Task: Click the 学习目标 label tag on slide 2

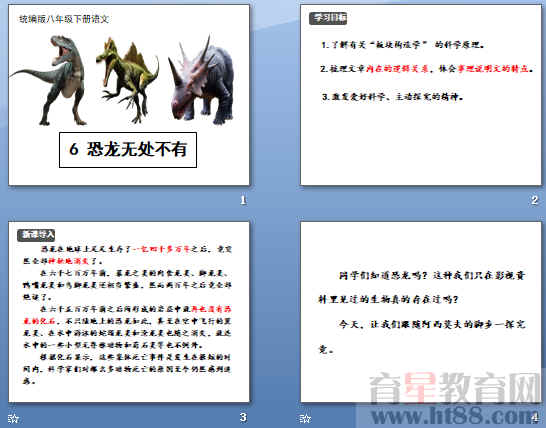Action: point(328,18)
